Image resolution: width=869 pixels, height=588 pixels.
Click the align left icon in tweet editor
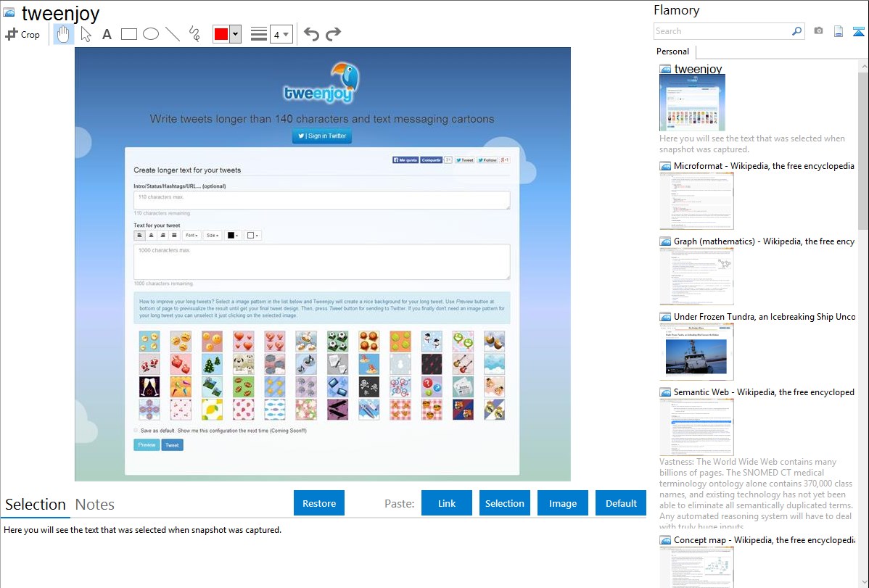[140, 236]
